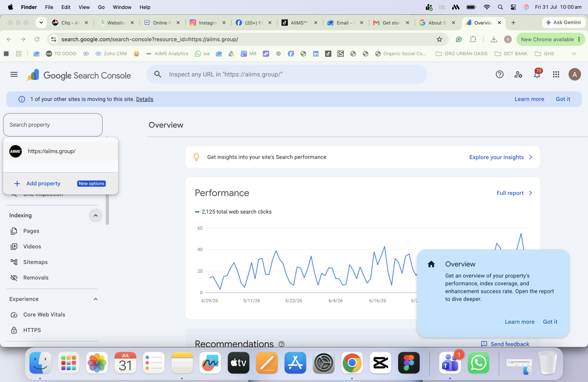Switch to the Get started Gmail tab
Viewport: 588px width, 382px height.
click(391, 23)
